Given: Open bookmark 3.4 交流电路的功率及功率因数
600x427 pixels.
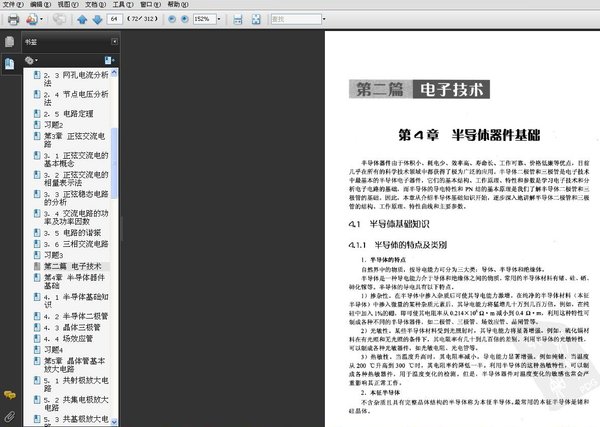Looking at the screenshot, I should (x=76, y=217).
